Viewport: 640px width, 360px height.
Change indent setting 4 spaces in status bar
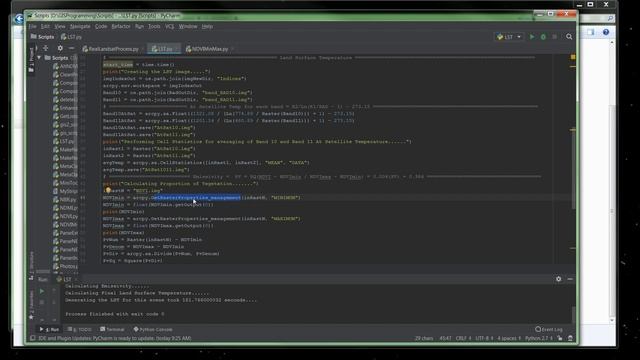pyautogui.click(x=509, y=338)
